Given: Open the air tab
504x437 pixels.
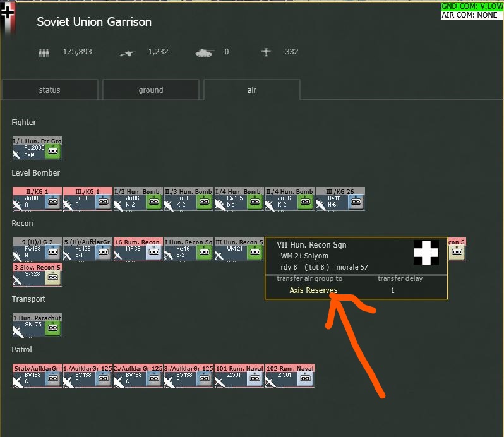Looking at the screenshot, I should [251, 90].
